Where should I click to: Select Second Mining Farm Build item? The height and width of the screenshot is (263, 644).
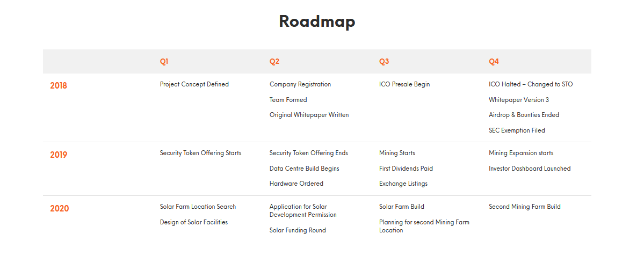click(524, 207)
